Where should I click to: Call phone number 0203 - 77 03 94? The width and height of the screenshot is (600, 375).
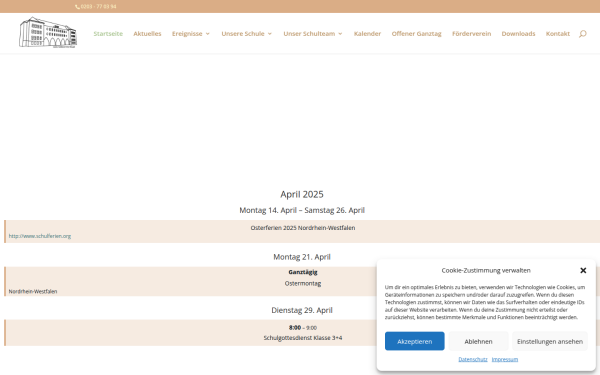click(98, 7)
